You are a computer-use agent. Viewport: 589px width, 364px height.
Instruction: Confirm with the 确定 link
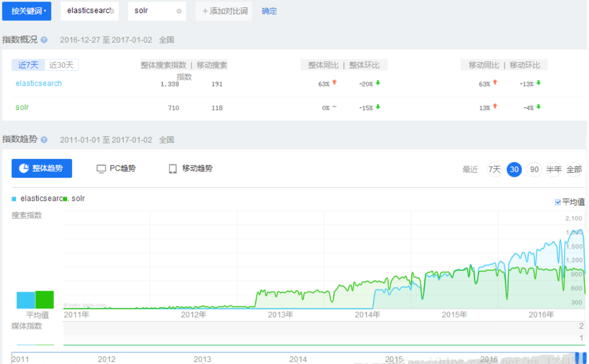tap(269, 11)
